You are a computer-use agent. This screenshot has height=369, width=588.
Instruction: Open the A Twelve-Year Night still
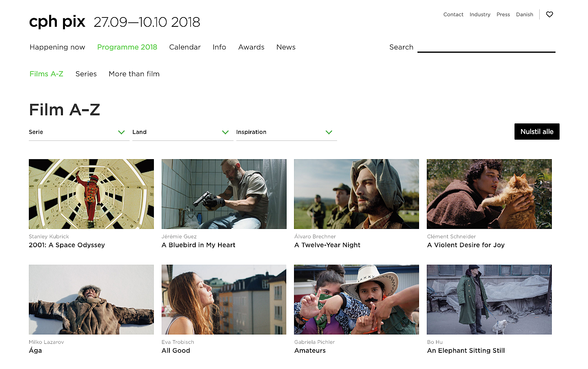[357, 194]
